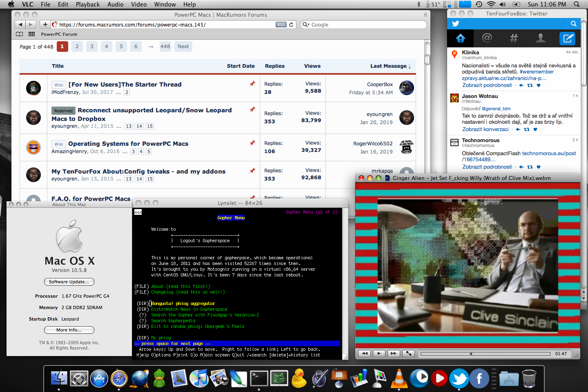Open PowerPC Forum bookmark in bookmarks bar
The image size is (588, 392).
click(59, 34)
